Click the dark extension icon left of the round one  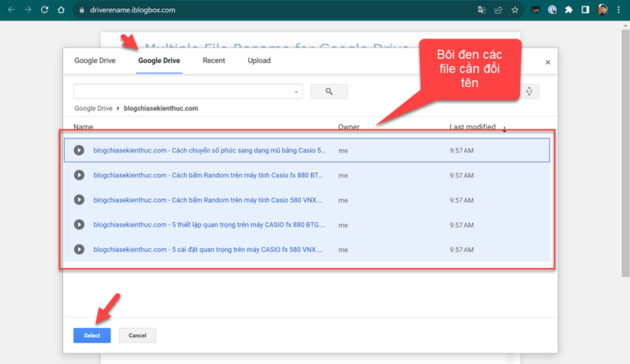click(535, 10)
